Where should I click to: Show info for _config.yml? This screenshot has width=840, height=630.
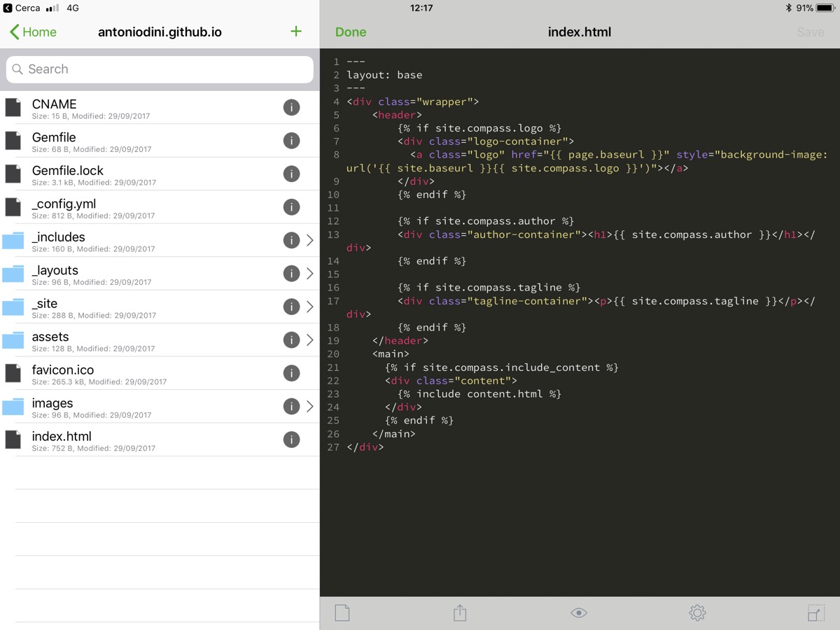point(291,207)
